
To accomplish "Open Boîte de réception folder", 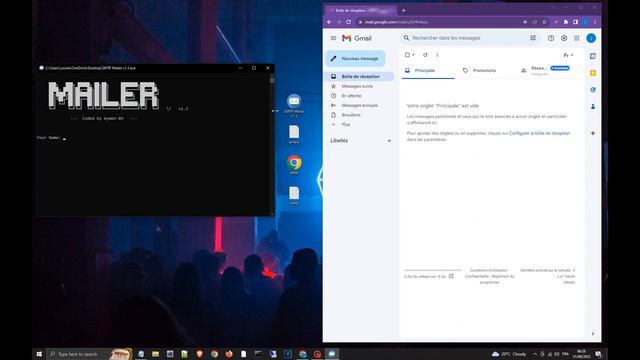I will click(x=360, y=76).
